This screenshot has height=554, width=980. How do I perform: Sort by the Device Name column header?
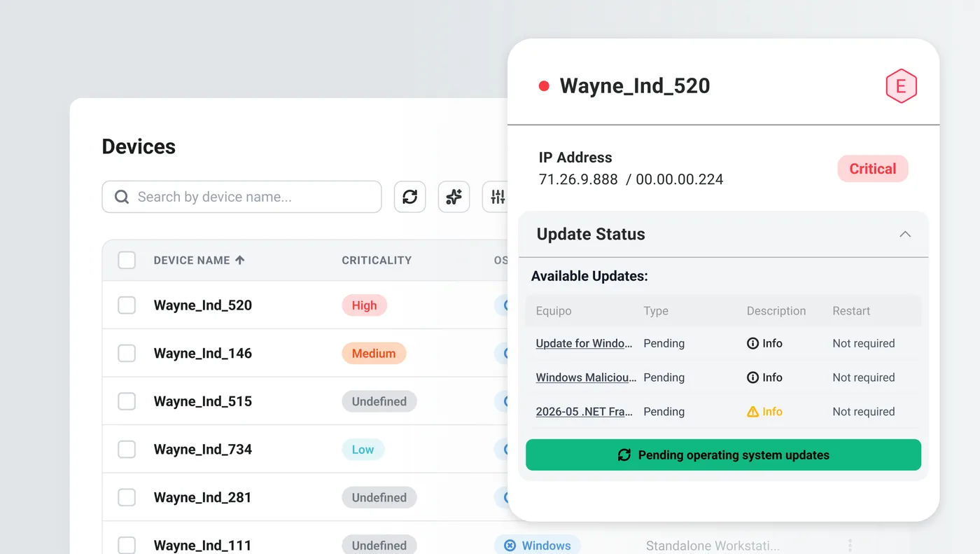[x=192, y=260]
